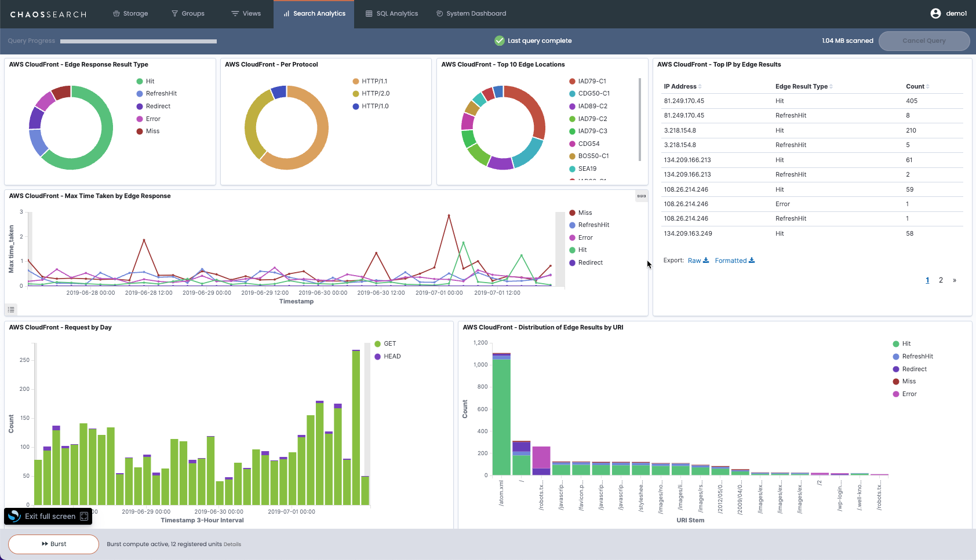Toggle Miss legend in Distribution by URI chart
The width and height of the screenshot is (976, 560).
[905, 381]
